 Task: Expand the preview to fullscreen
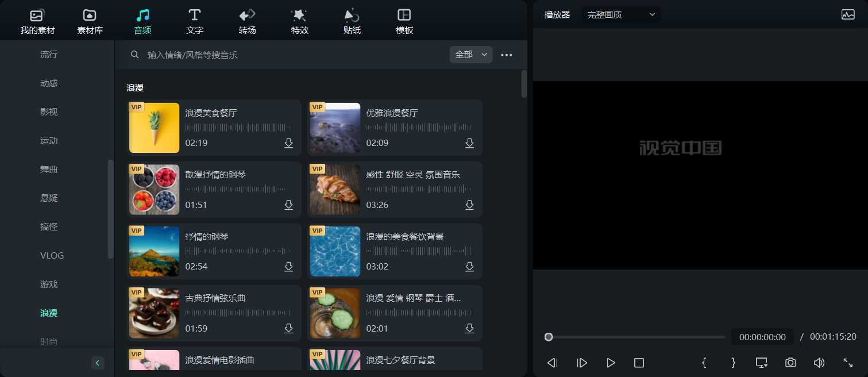pyautogui.click(x=848, y=363)
